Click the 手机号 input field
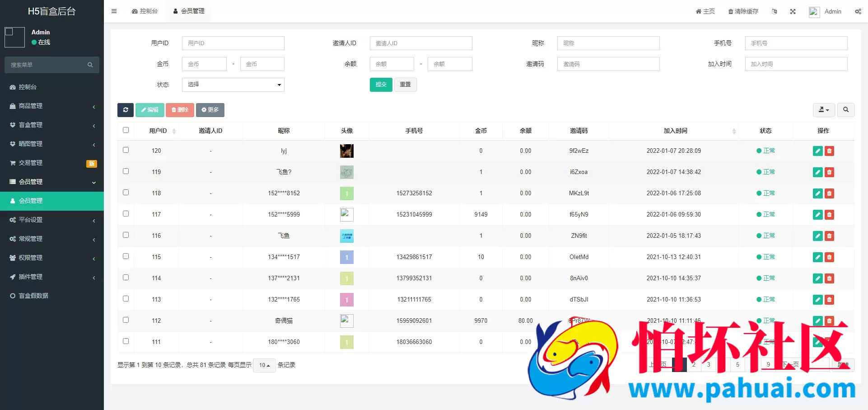Screen dimensions: 868x410 (796, 43)
